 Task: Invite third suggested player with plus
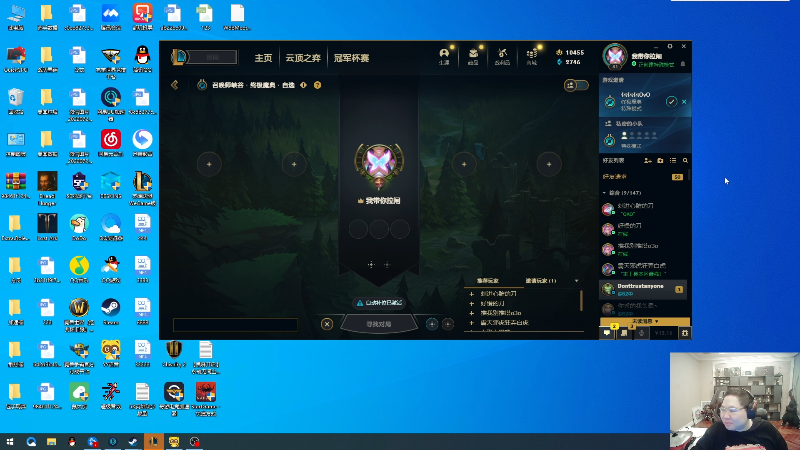pyautogui.click(x=472, y=313)
